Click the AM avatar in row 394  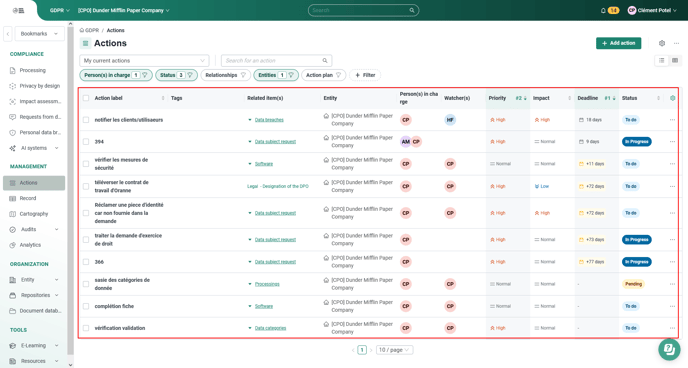pyautogui.click(x=405, y=142)
